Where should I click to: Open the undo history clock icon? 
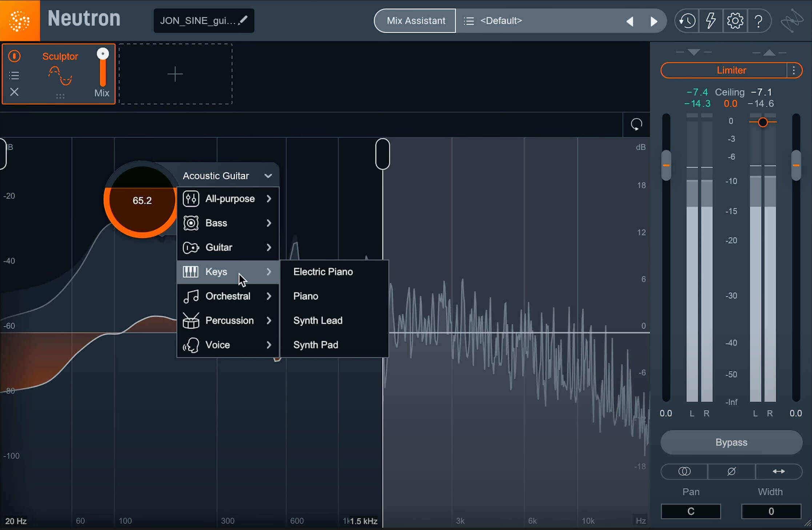[687, 21]
